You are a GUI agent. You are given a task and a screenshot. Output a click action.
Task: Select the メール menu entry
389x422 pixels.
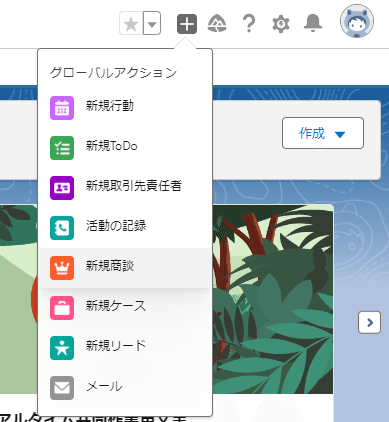pyautogui.click(x=125, y=388)
